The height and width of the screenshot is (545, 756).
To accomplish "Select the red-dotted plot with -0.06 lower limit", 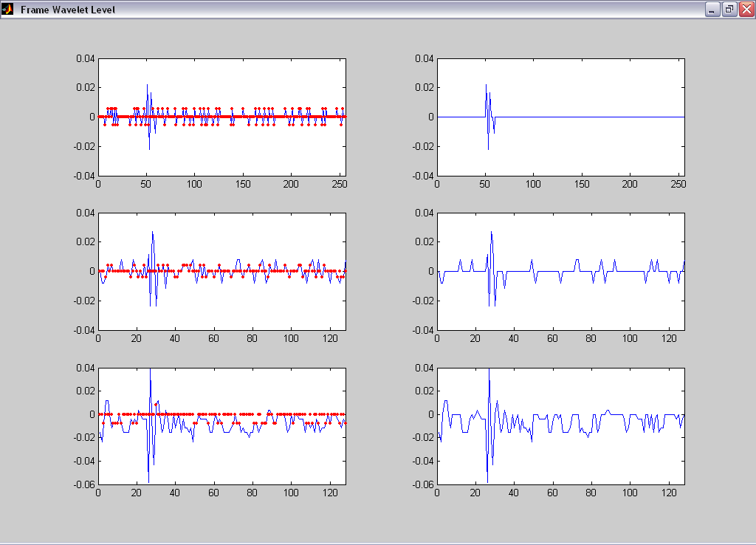I will (x=222, y=426).
